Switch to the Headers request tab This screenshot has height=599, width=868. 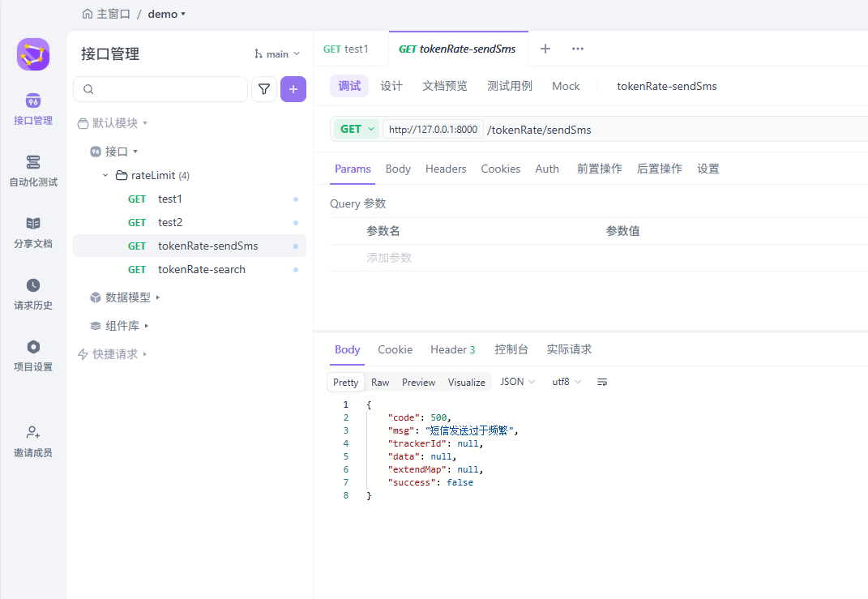[x=446, y=169]
